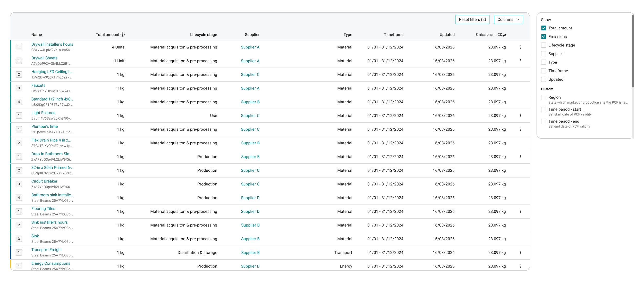Viewport: 644px width, 283px height.
Task: Click Supplier B in the Transport Freight row
Action: coord(250,253)
